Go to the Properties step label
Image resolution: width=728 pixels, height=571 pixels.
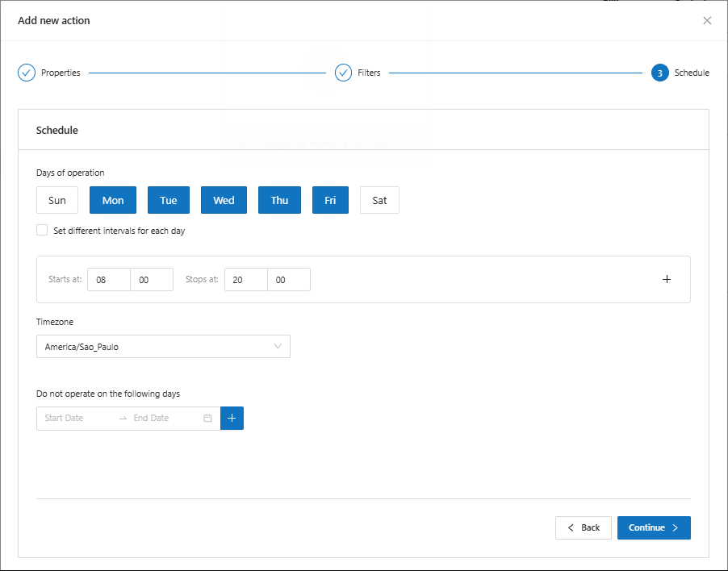(x=61, y=73)
